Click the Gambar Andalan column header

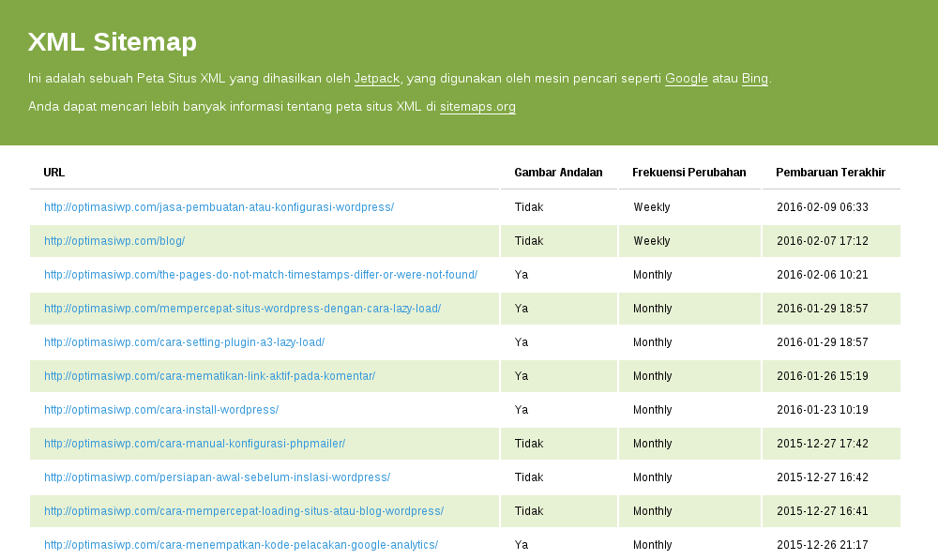[558, 173]
